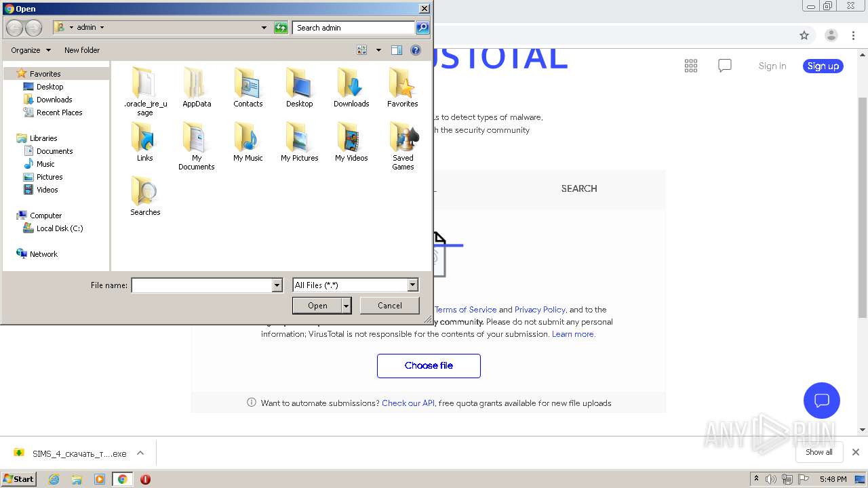Click Cancel in the Open dialog
Viewport: 868px width, 488px height.
coord(390,306)
